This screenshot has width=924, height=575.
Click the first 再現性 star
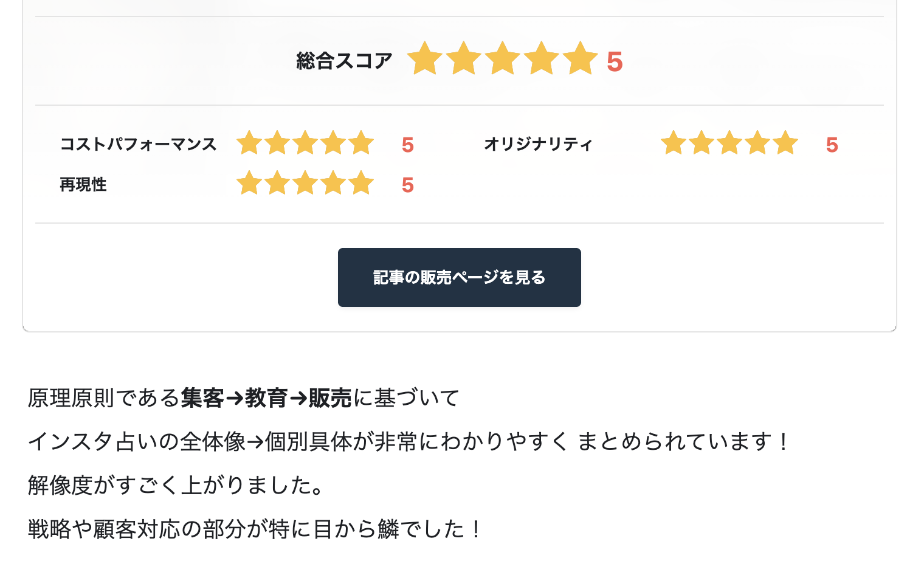click(x=249, y=184)
